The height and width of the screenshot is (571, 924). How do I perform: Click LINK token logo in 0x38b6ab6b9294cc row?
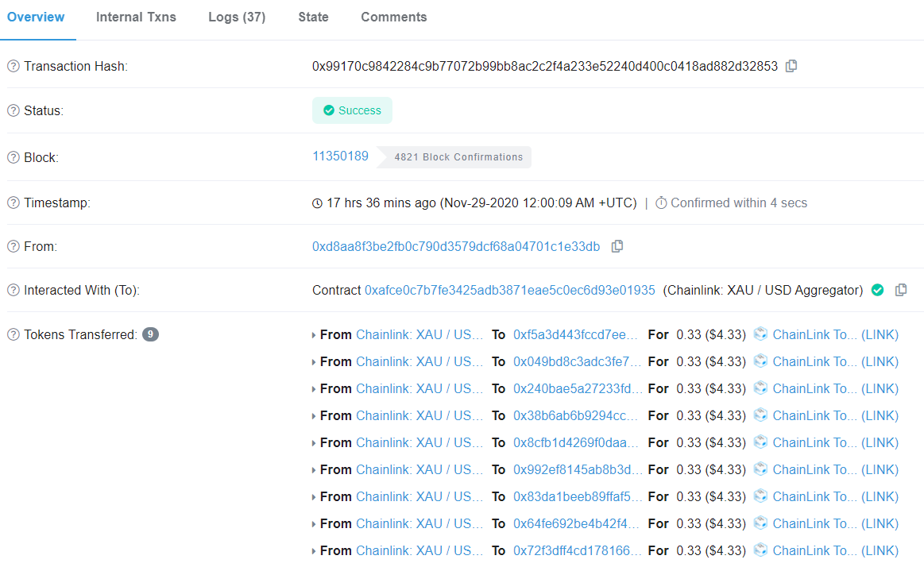[761, 415]
